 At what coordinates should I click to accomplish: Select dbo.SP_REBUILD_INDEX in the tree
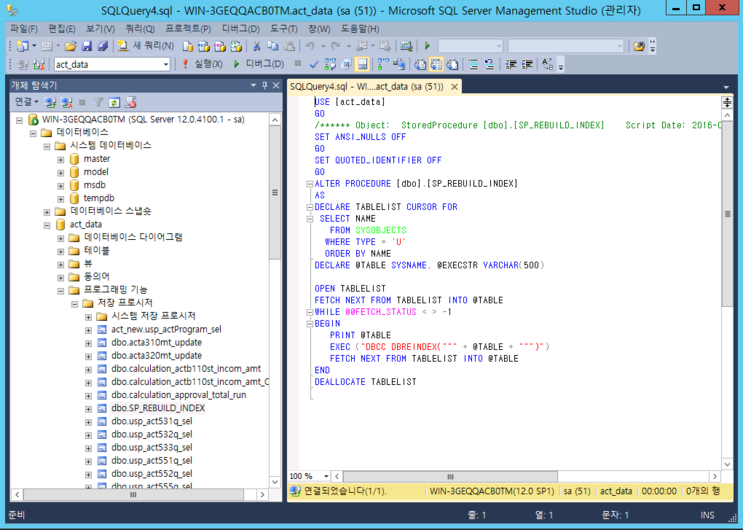158,408
